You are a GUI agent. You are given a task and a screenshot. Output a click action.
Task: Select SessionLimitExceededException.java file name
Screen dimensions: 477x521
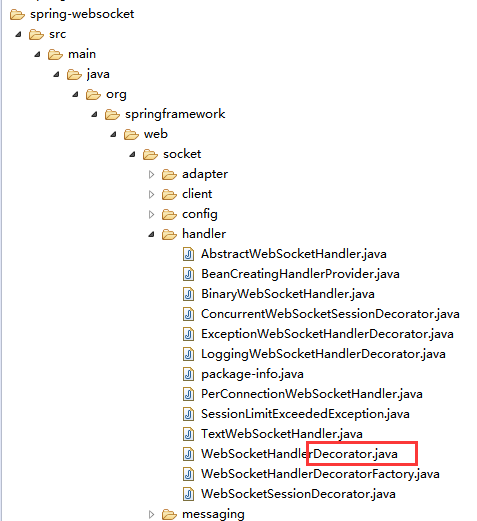(x=305, y=414)
